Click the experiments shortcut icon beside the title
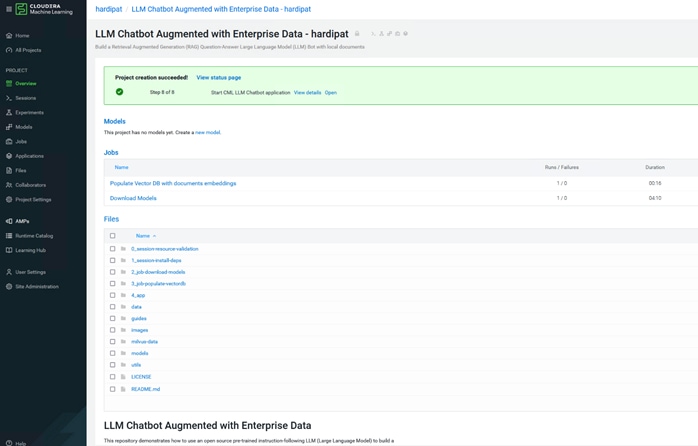Screen dimensions: 698x446 (x=381, y=34)
